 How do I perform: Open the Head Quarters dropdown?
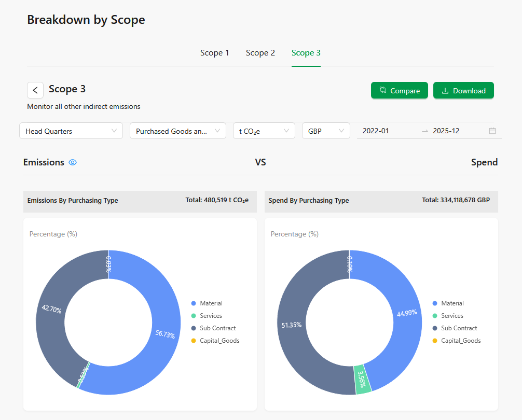tap(71, 131)
